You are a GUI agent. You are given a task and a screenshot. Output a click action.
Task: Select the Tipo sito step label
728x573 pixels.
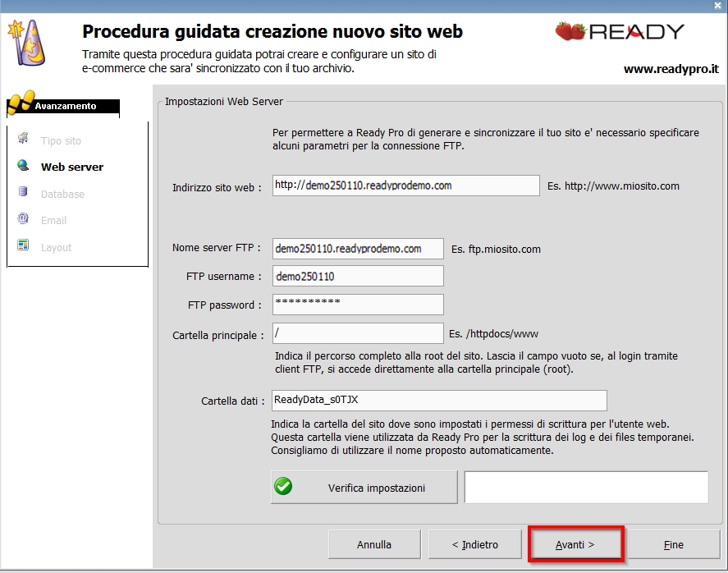(61, 141)
